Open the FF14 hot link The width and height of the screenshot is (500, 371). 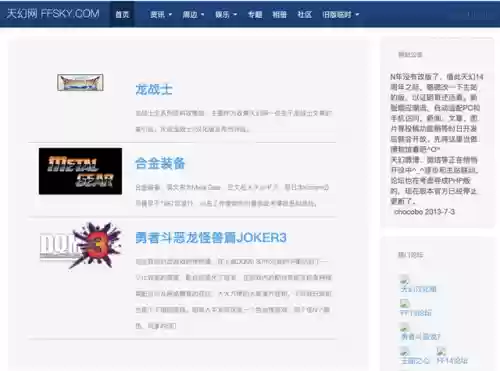point(452,361)
